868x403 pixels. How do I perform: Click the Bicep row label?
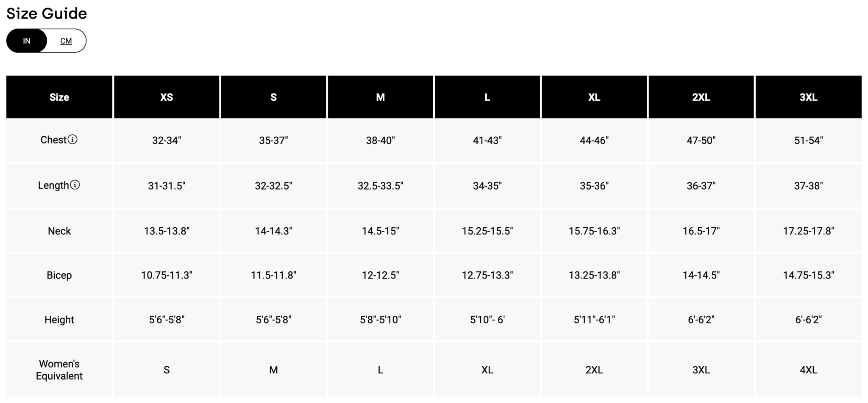(x=59, y=275)
